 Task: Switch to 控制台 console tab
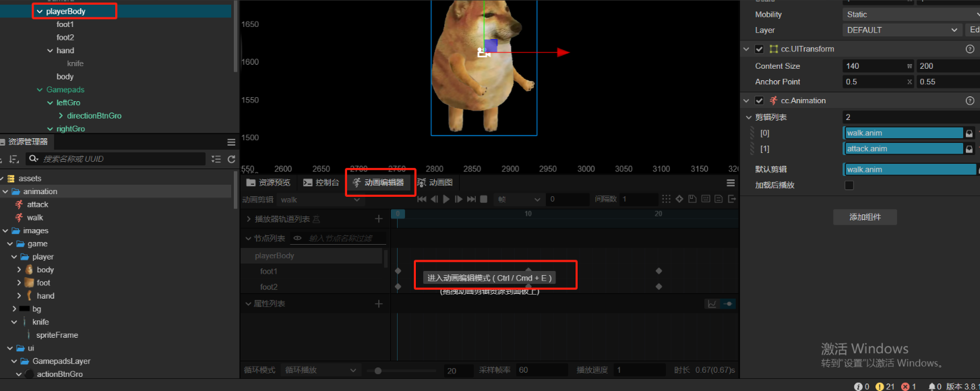321,183
